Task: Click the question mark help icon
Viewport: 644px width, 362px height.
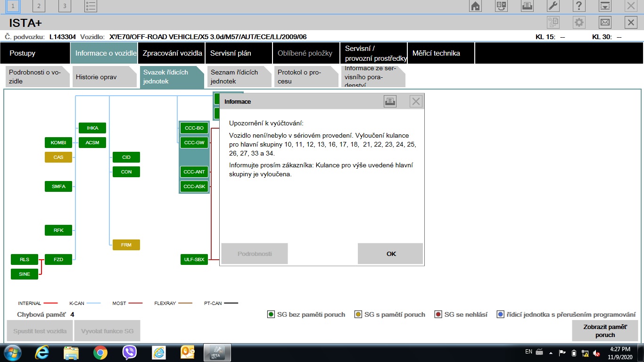Action: (x=578, y=6)
